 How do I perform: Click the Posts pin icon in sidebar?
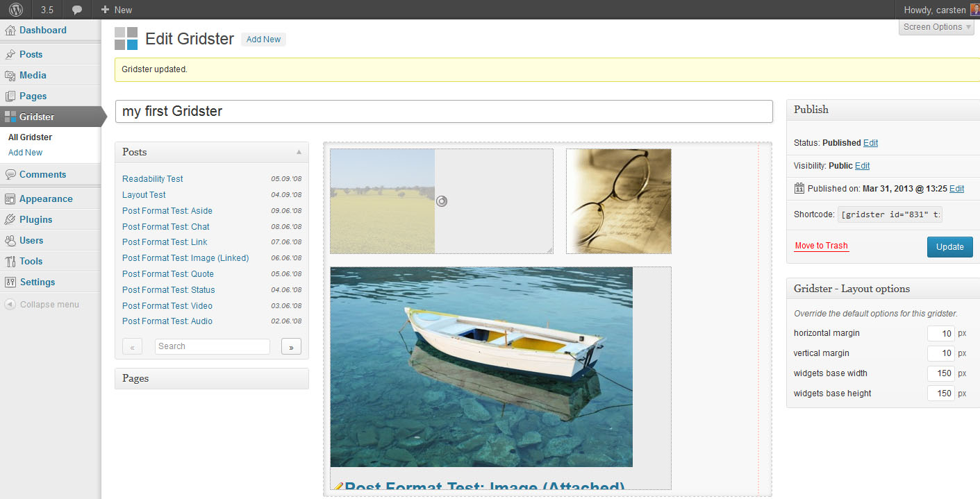[x=10, y=54]
